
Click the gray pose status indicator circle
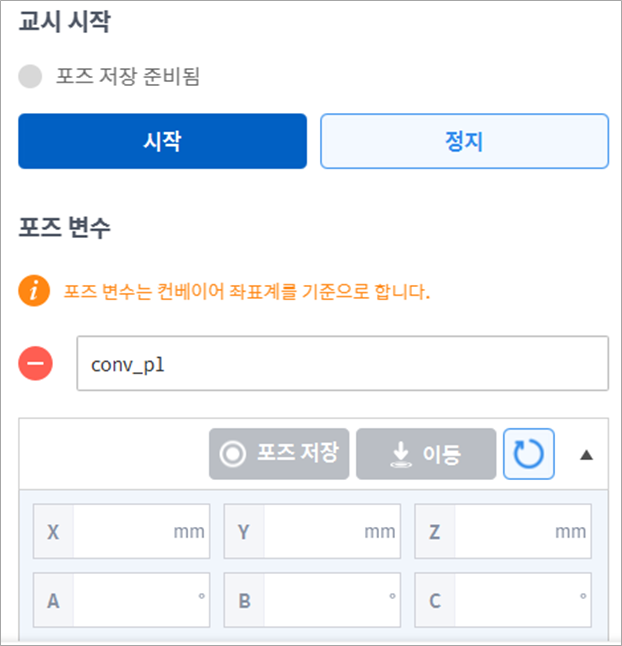[x=31, y=77]
